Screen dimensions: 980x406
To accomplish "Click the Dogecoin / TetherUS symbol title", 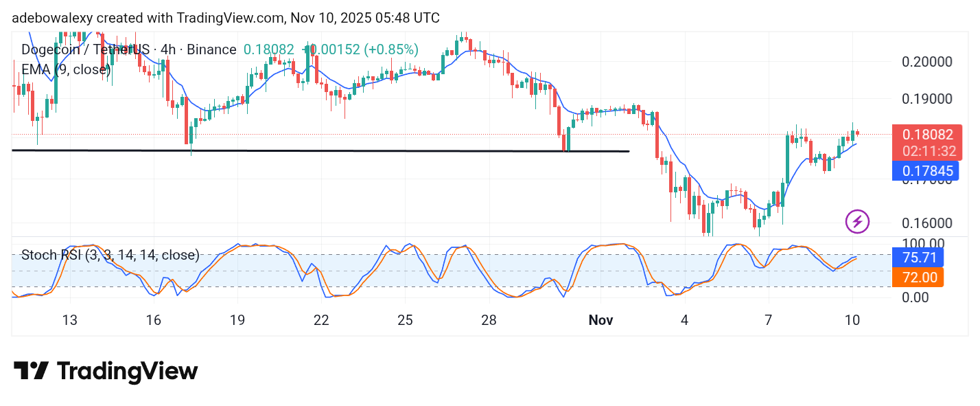I will [129, 49].
